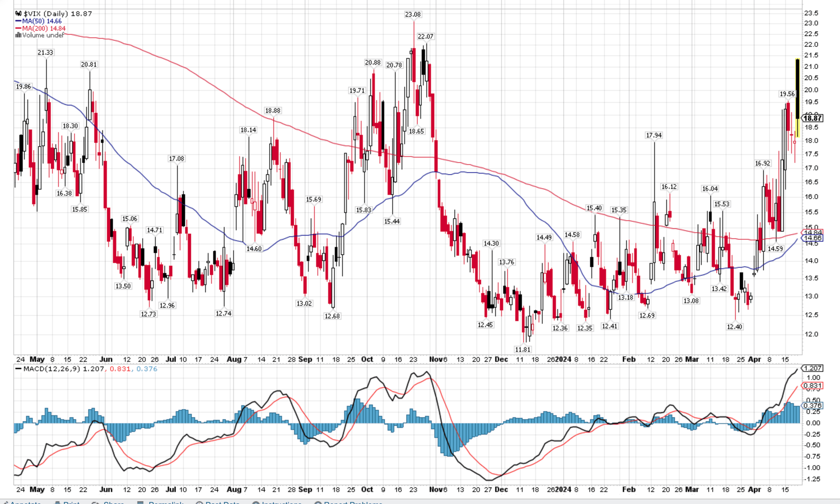Click the StockCharts logo beside $VIX

(x=19, y=14)
